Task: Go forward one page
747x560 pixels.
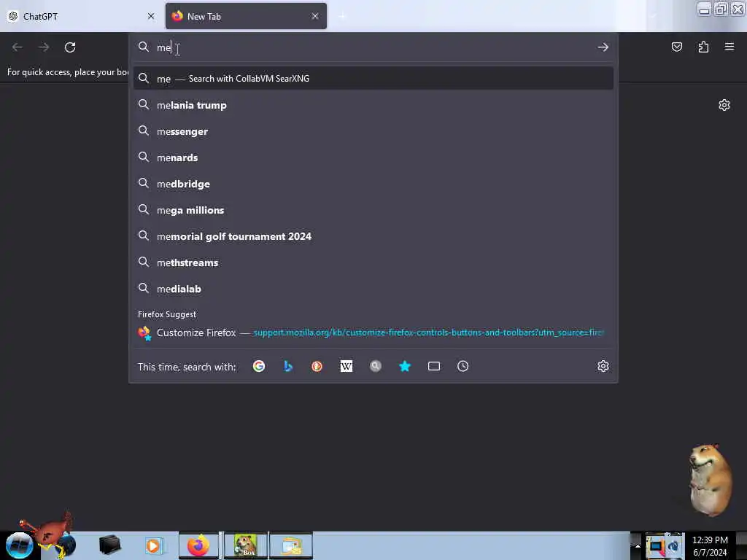Action: (x=44, y=47)
